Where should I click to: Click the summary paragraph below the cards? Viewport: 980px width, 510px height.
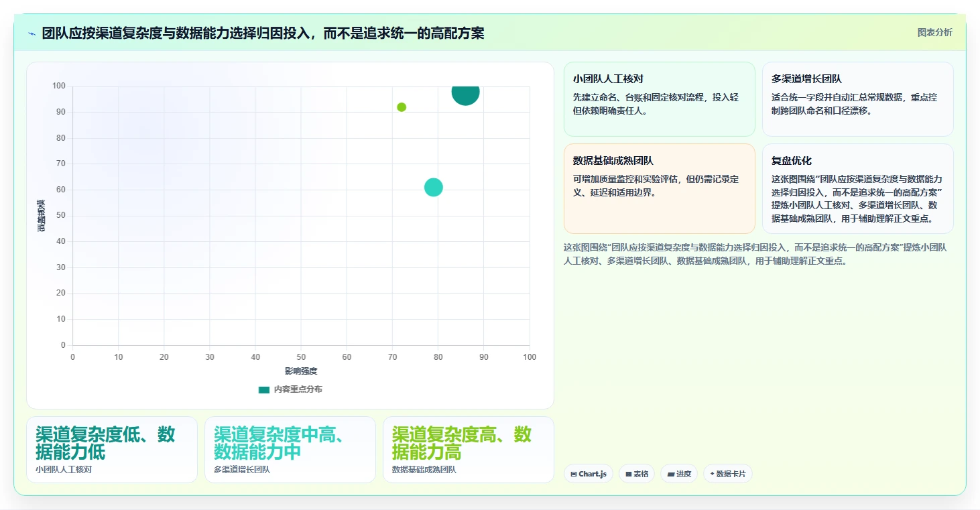point(755,255)
